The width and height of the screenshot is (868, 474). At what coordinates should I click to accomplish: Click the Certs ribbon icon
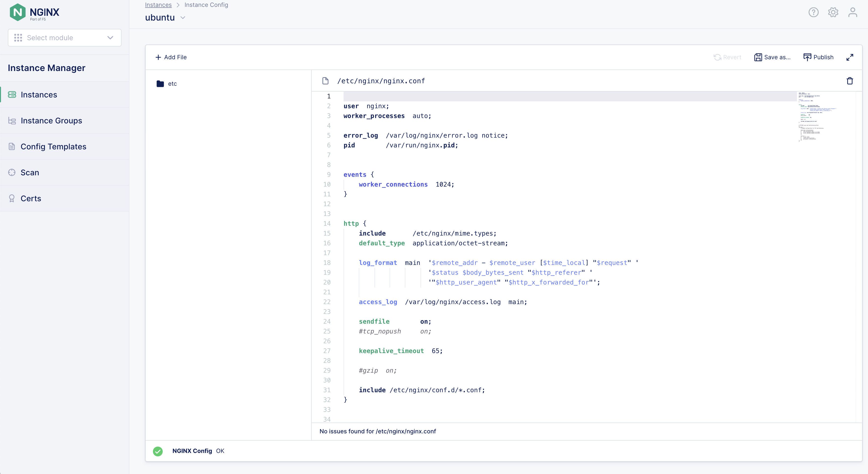click(x=12, y=198)
